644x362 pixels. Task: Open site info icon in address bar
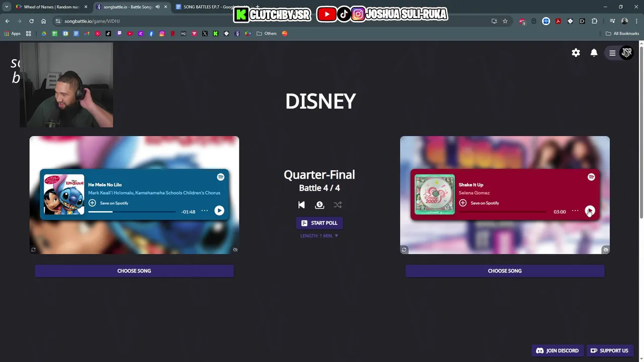pyautogui.click(x=58, y=21)
